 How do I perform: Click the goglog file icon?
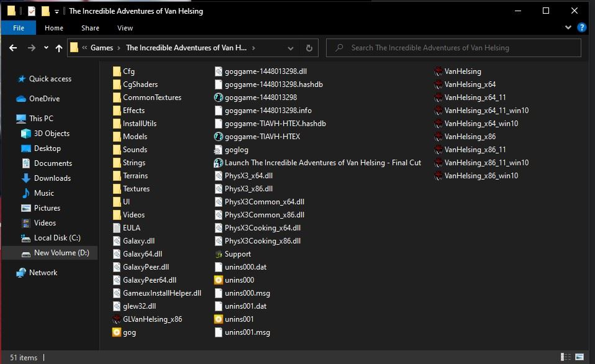pyautogui.click(x=219, y=150)
